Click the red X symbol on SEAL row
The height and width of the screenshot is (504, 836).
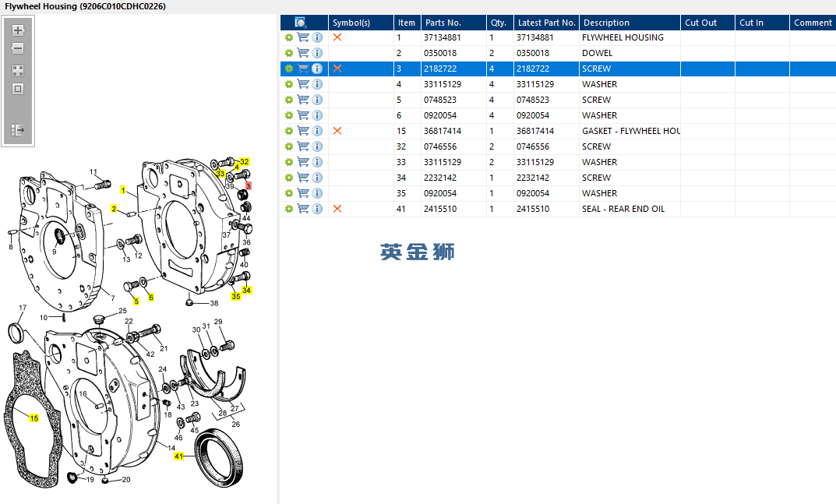(x=337, y=209)
